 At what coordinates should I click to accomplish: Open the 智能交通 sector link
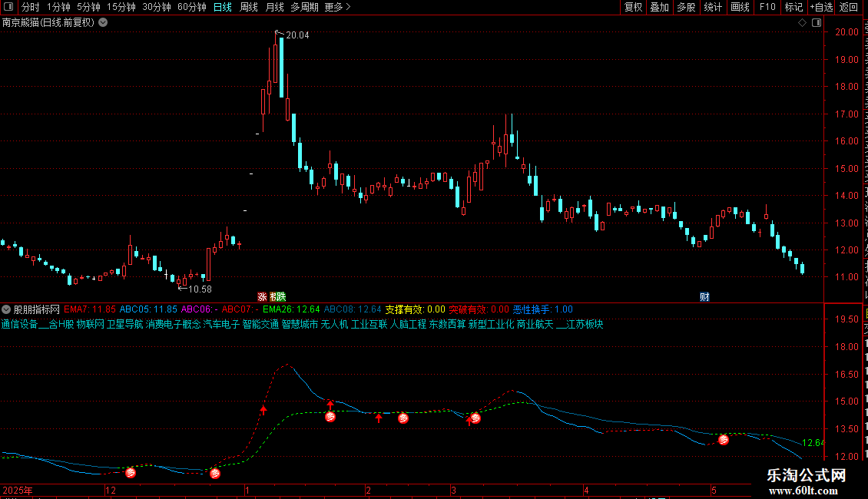pyautogui.click(x=260, y=324)
